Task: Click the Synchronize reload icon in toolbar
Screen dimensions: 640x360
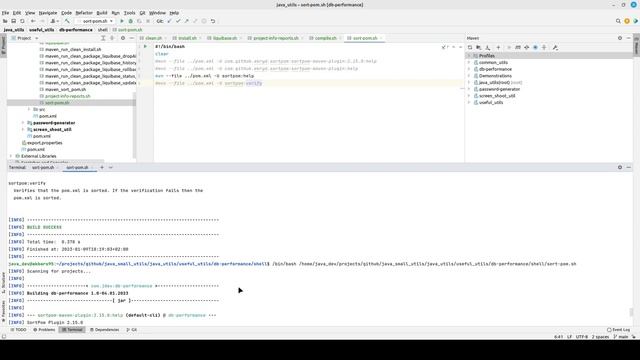Action: pos(22,21)
